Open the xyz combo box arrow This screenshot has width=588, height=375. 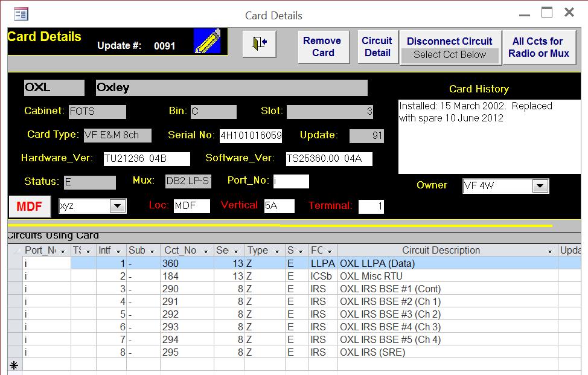click(117, 207)
